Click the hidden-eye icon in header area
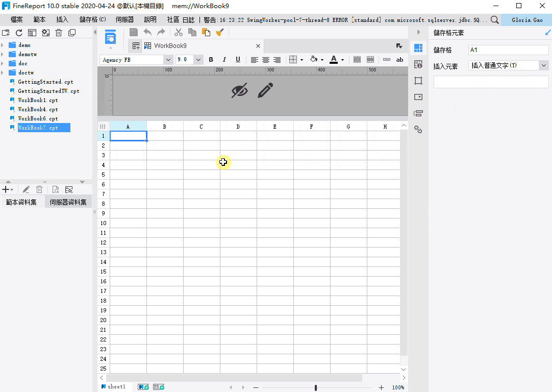This screenshot has height=392, width=552. tap(240, 90)
